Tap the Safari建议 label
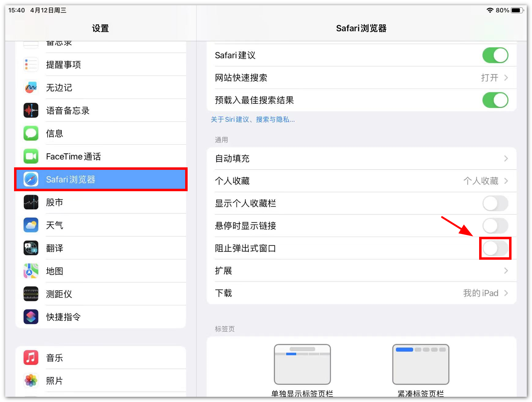This screenshot has height=402, width=532. pyautogui.click(x=235, y=55)
